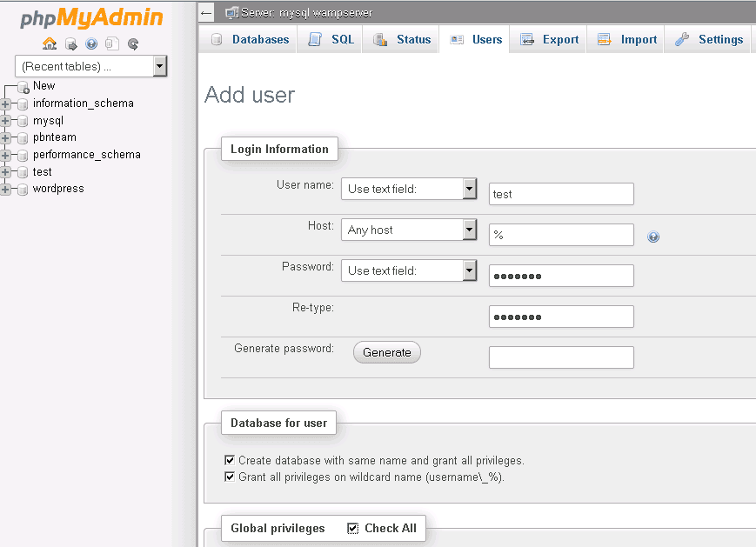This screenshot has width=756, height=547.
Task: Expand the pbnteam database node
Action: [x=5, y=138]
